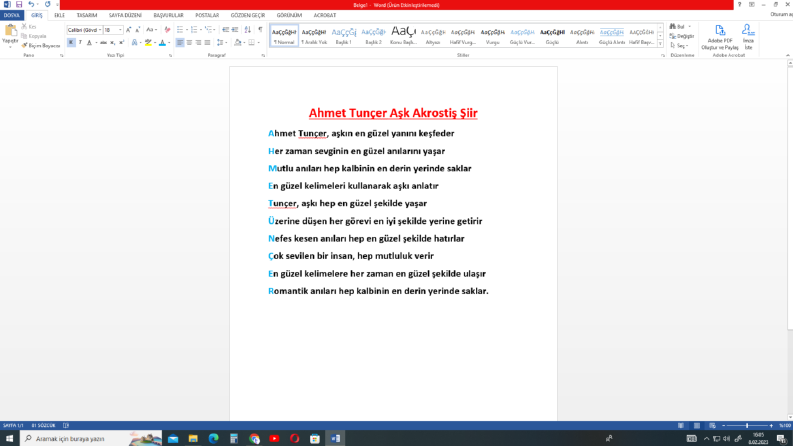Expand the styles gallery more arrow

660,43
